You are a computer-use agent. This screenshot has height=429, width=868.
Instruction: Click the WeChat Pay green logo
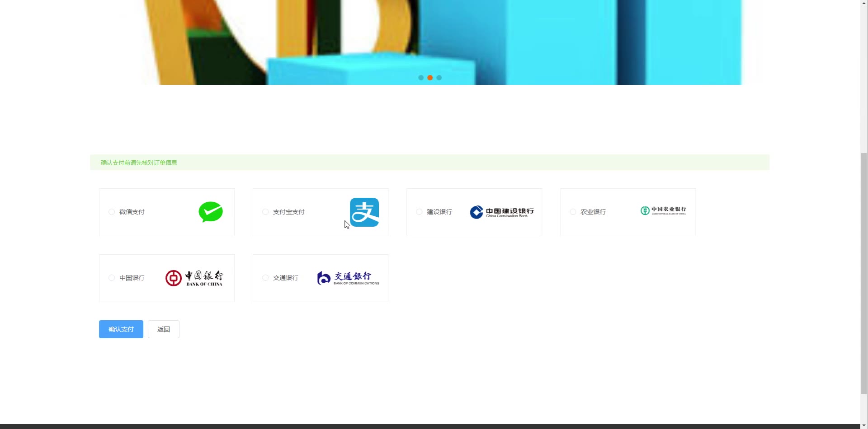pos(211,212)
